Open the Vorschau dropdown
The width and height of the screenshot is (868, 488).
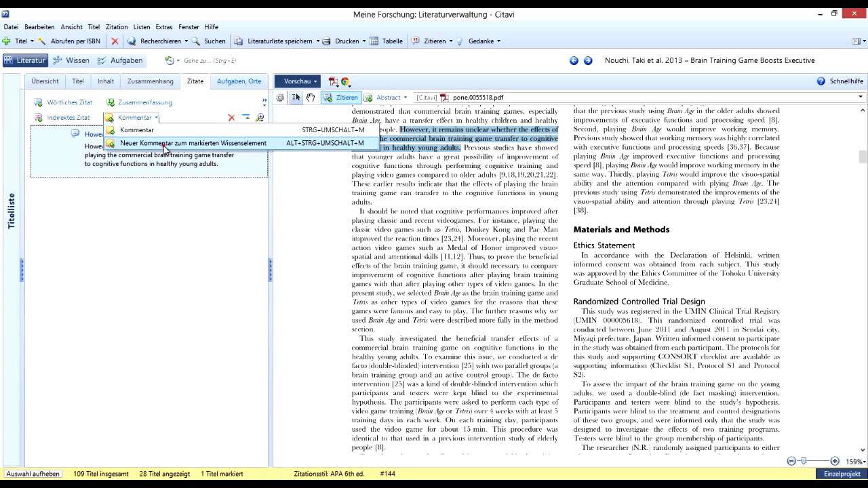coord(296,81)
